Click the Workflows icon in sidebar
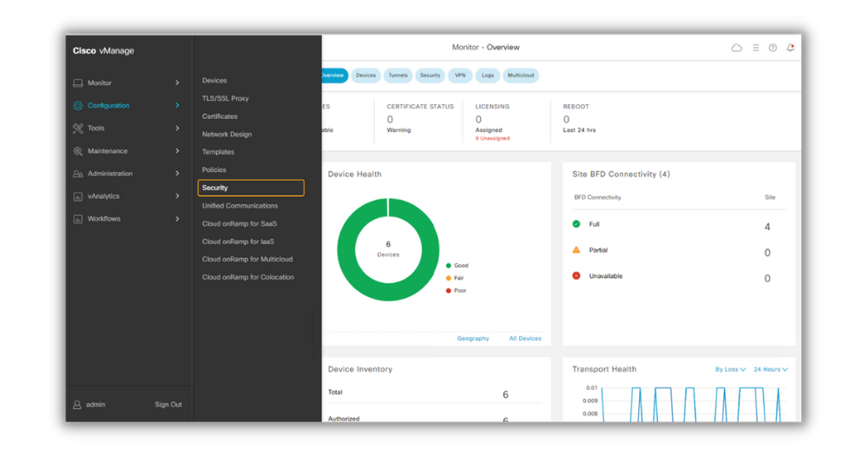 coord(78,219)
